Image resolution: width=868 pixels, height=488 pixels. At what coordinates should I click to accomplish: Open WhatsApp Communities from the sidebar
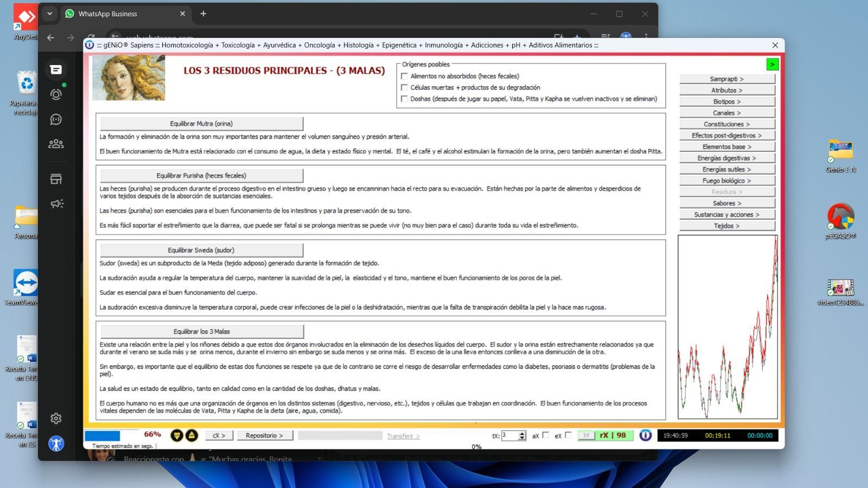click(56, 144)
